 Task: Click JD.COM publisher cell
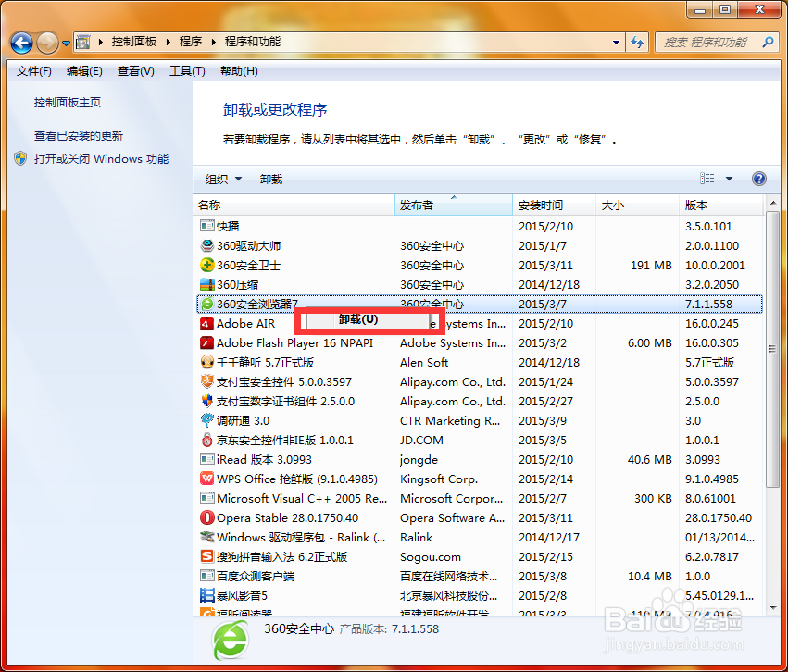[421, 441]
